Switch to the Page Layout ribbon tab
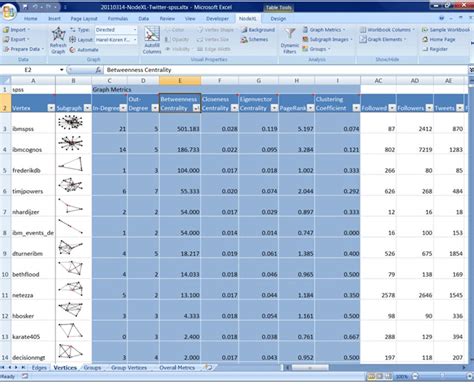 tap(84, 19)
